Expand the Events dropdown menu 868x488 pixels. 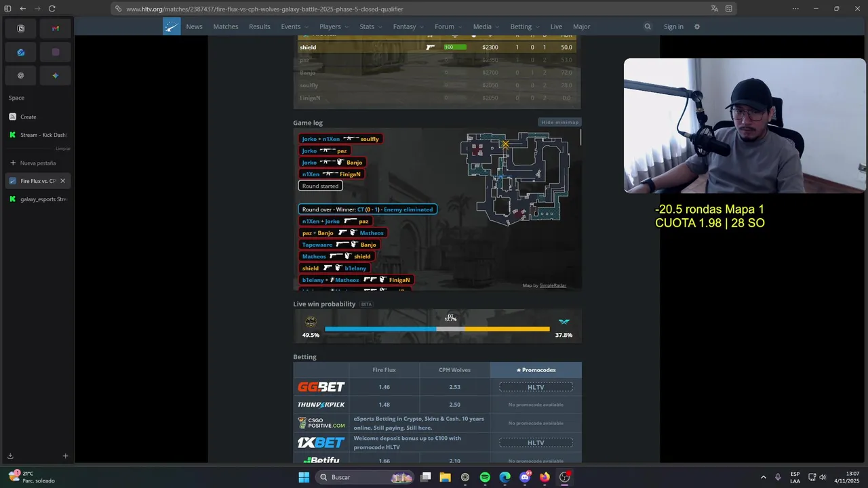click(295, 26)
